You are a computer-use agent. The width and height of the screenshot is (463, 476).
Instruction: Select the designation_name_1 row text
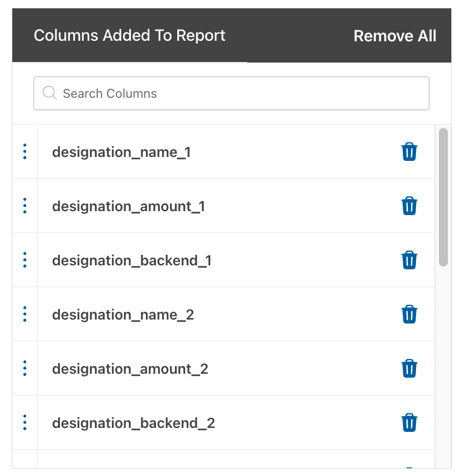(121, 152)
